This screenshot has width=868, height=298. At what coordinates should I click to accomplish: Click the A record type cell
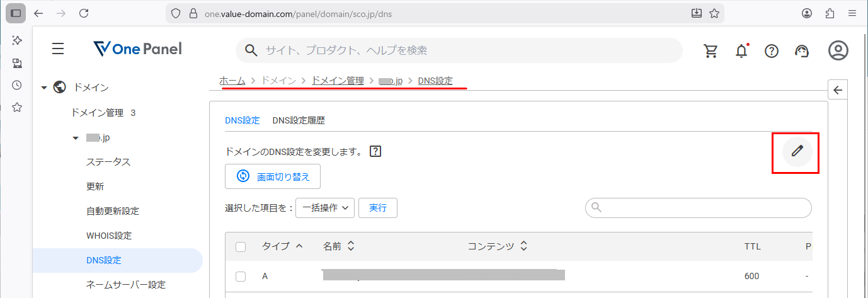(265, 276)
